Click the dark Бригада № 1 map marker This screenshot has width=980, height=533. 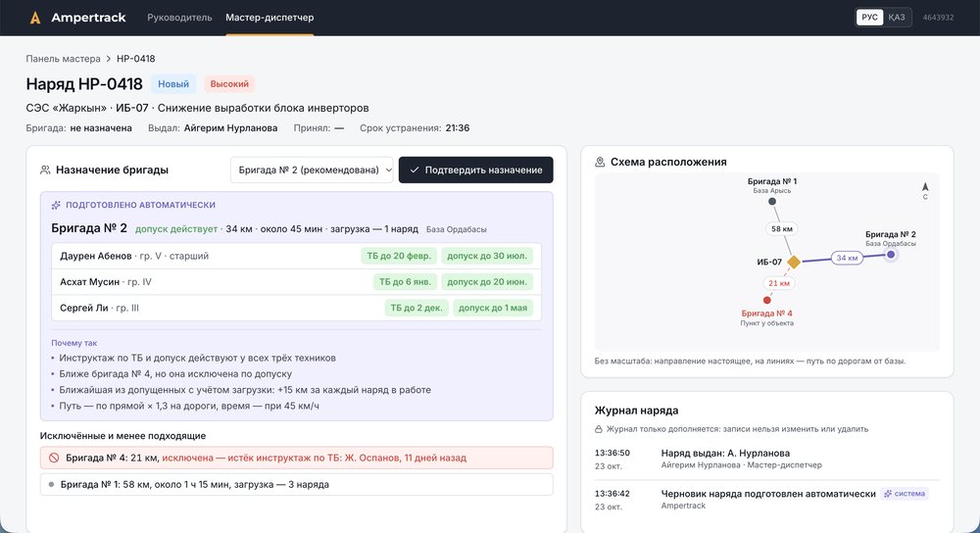click(x=772, y=201)
